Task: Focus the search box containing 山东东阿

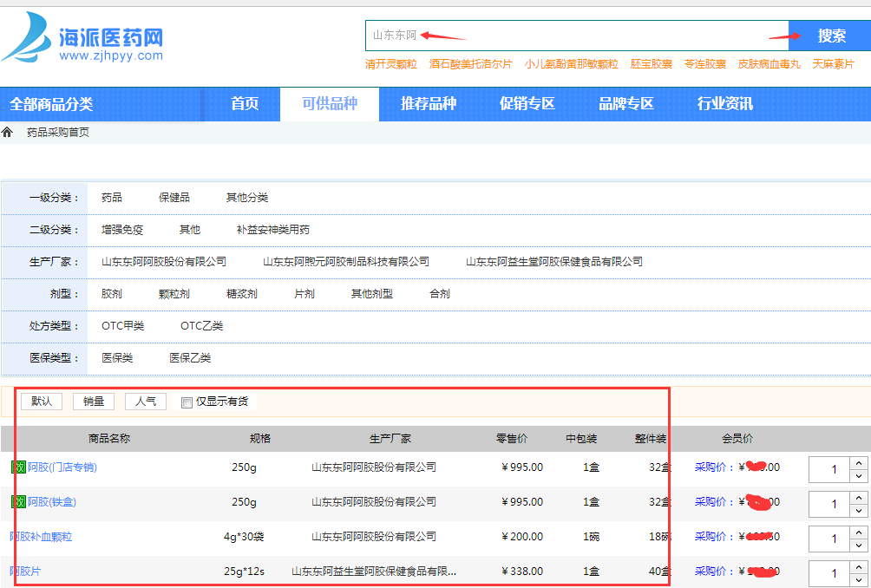Action: click(577, 36)
